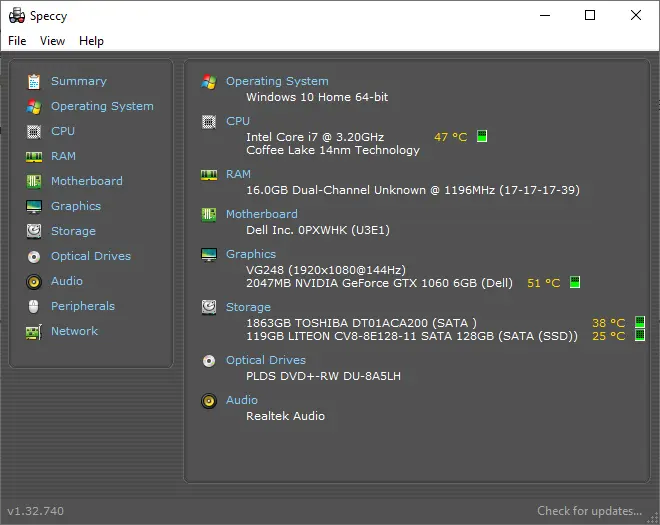The image size is (660, 525).
Task: Click the Motherboard icon in sidebar
Action: pos(34,181)
